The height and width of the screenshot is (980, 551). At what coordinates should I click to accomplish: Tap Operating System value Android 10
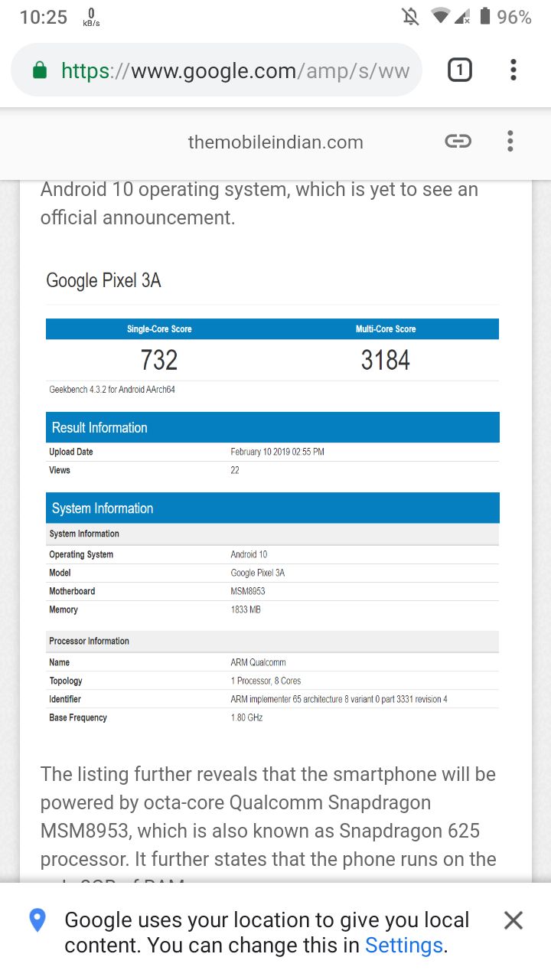tap(249, 554)
